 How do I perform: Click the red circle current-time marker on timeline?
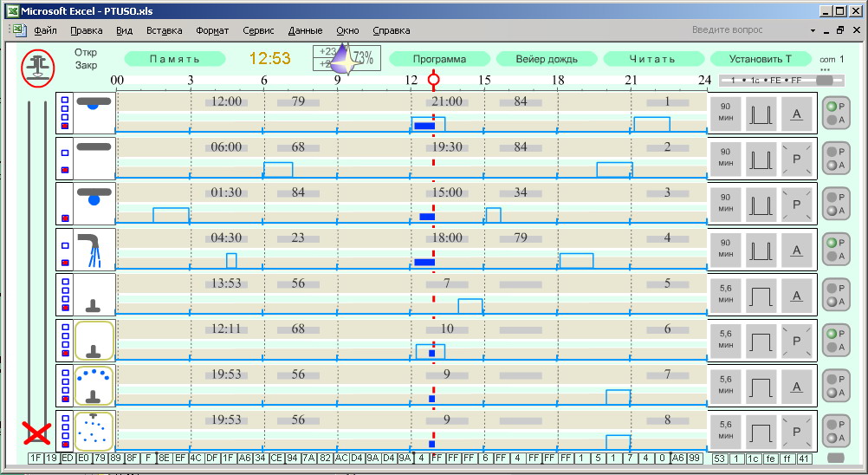(x=433, y=80)
